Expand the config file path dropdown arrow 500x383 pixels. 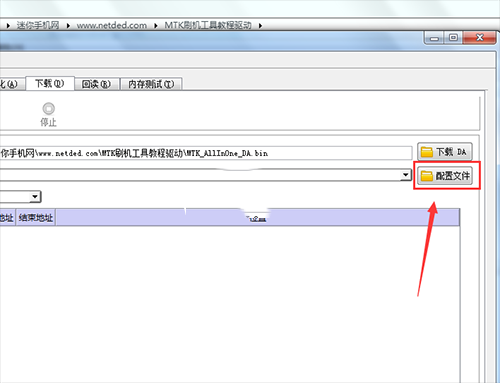(406, 175)
